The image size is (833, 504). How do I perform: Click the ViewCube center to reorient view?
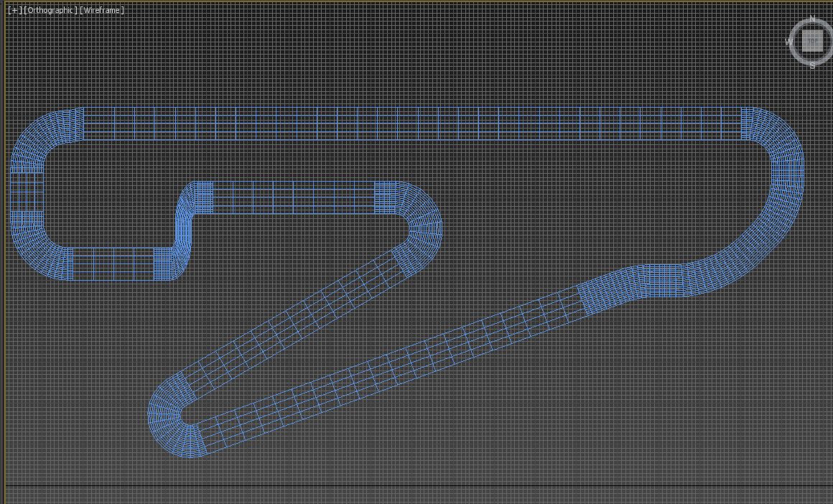812,40
